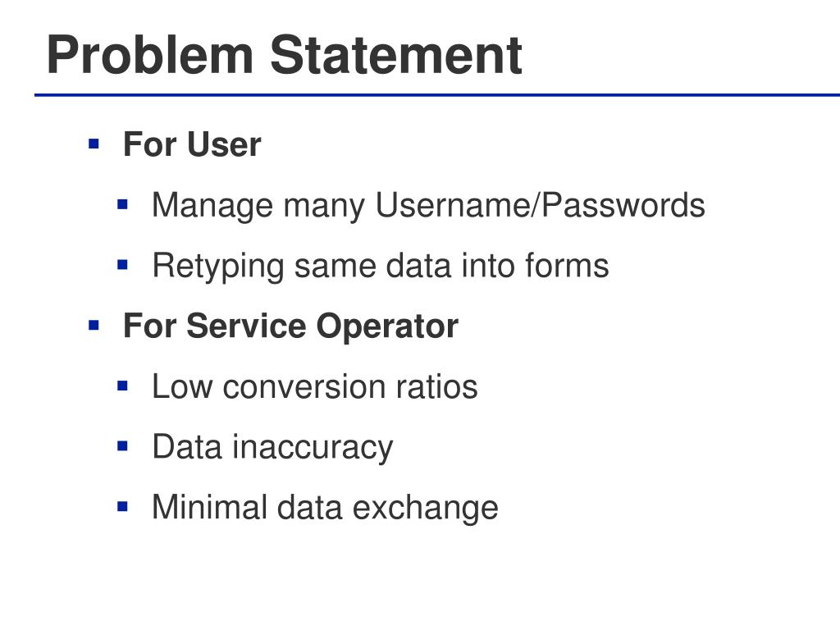
Task: Click the "Retyping same data" text
Action: (302, 267)
